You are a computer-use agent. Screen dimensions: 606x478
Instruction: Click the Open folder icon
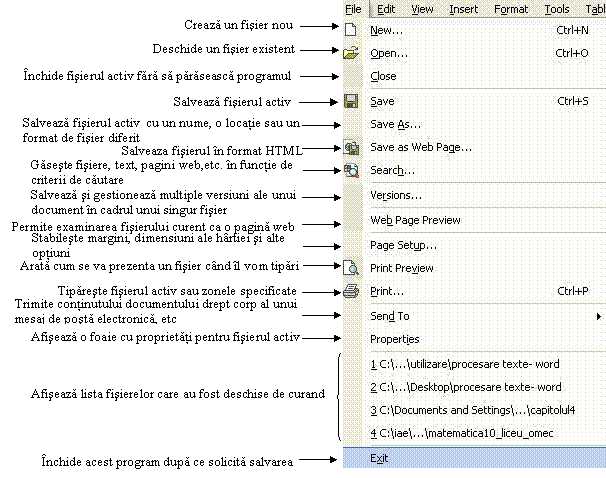click(351, 53)
